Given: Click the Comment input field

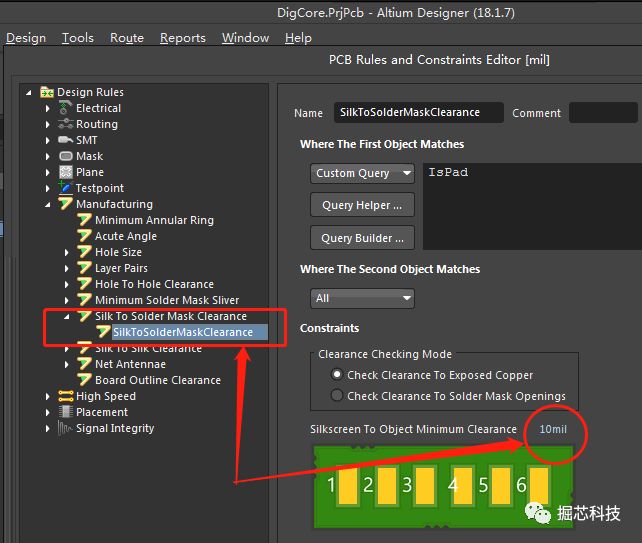Looking at the screenshot, I should tap(605, 113).
